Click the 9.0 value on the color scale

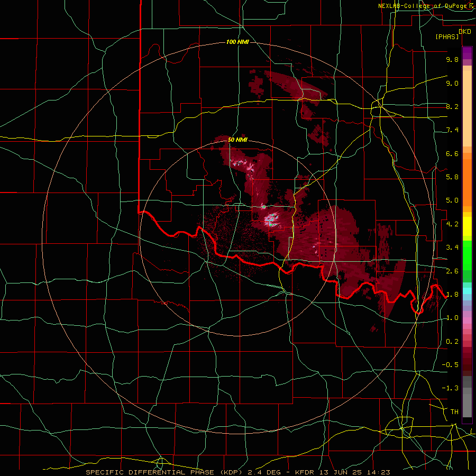(x=452, y=83)
